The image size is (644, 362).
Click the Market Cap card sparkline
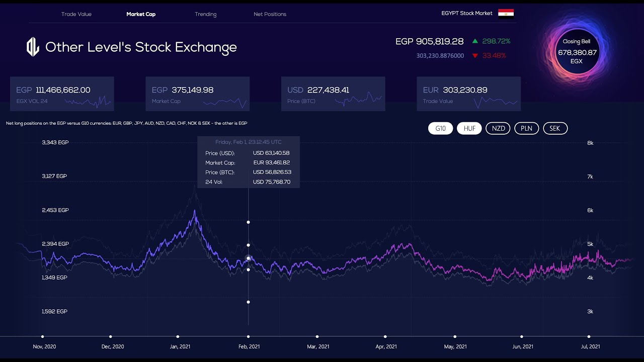point(224,102)
